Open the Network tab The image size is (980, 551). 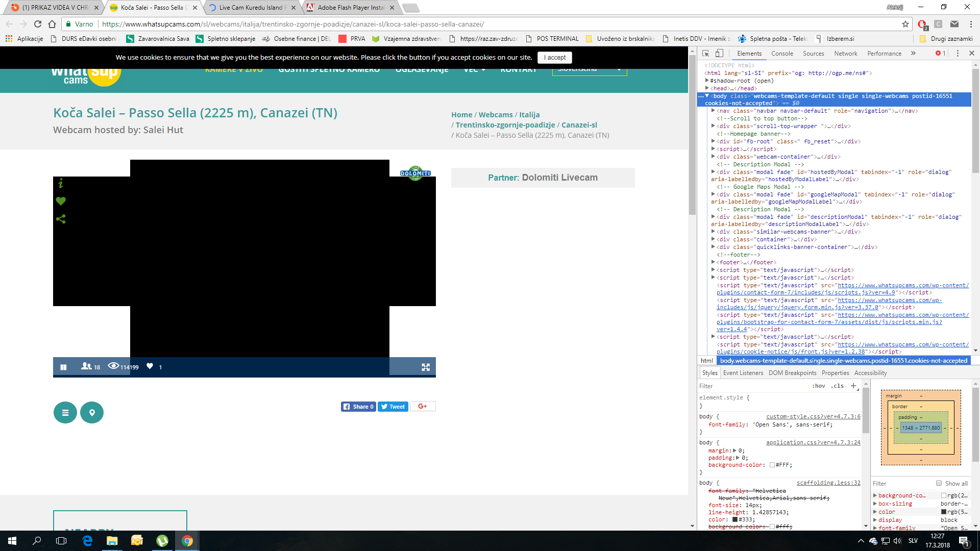click(846, 54)
